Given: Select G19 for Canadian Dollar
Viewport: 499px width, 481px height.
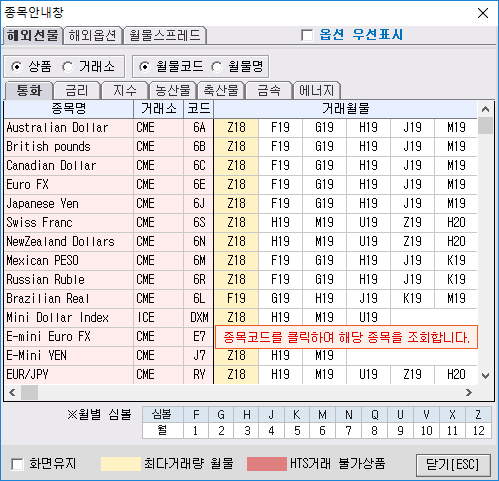Looking at the screenshot, I should 324,166.
